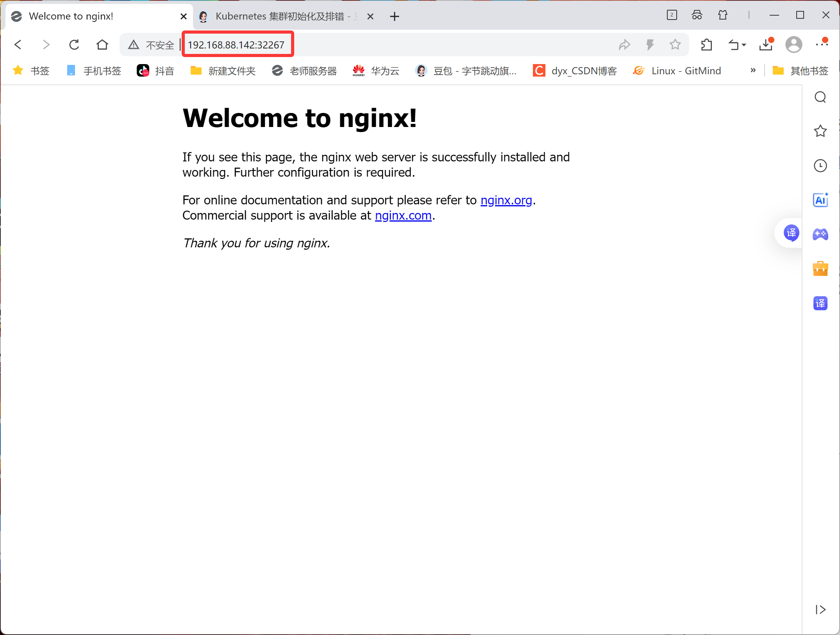Viewport: 840px width, 635px height.
Task: Open the sidebar AI assistant icon
Action: coord(820,200)
